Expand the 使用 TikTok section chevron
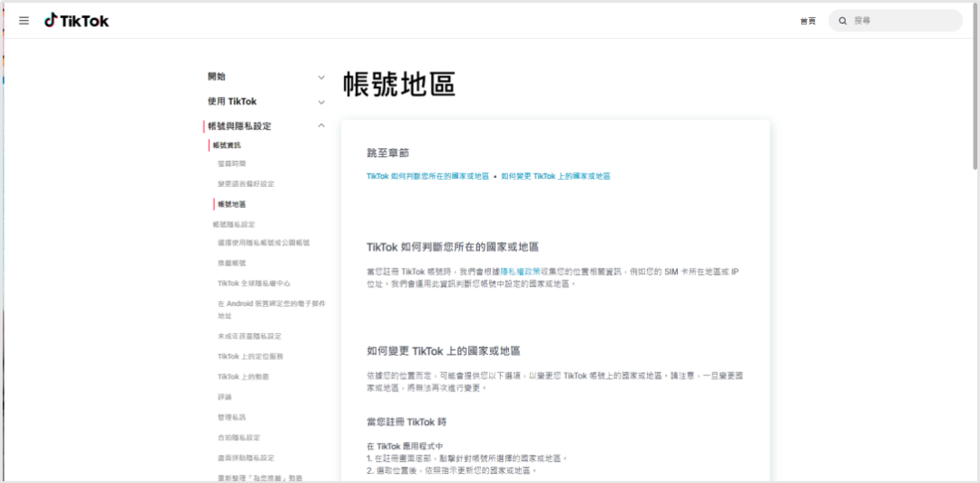This screenshot has height=483, width=980. (x=321, y=102)
